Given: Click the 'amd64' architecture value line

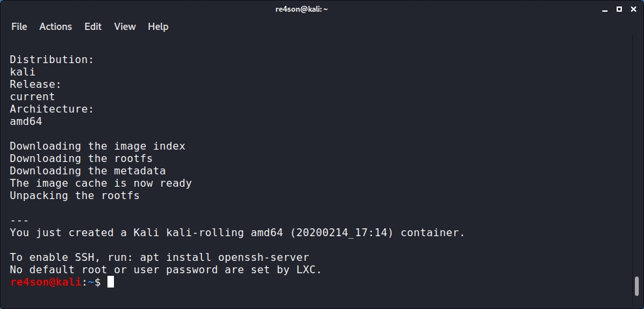Looking at the screenshot, I should pos(26,121).
